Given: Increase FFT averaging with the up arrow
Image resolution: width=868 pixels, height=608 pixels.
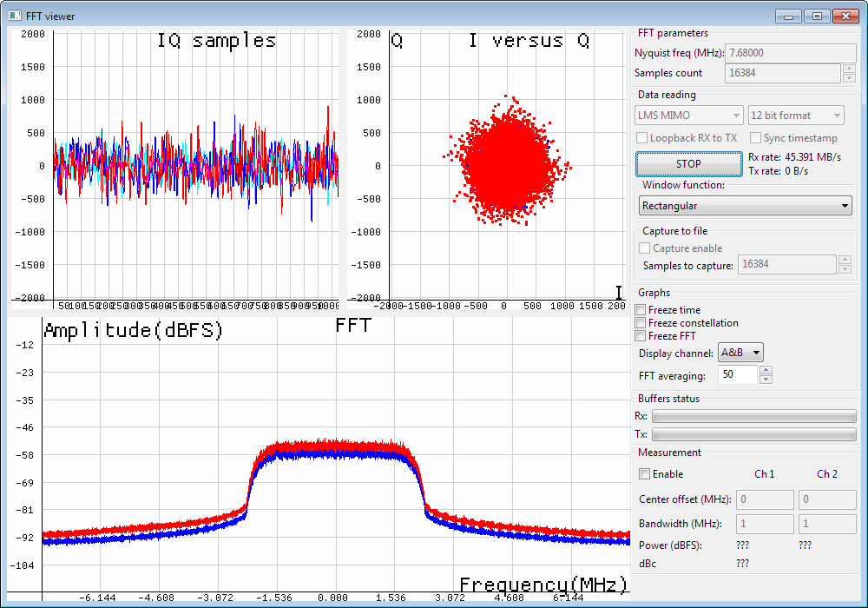Looking at the screenshot, I should pos(766,371).
